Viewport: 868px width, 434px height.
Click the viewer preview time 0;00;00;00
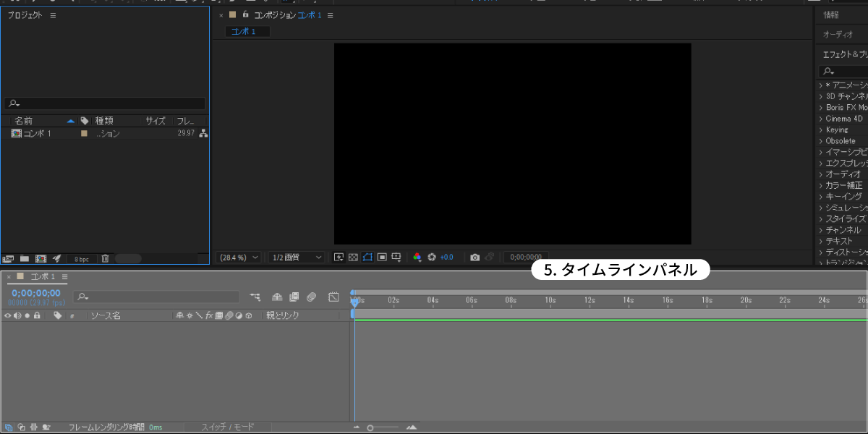click(x=524, y=257)
